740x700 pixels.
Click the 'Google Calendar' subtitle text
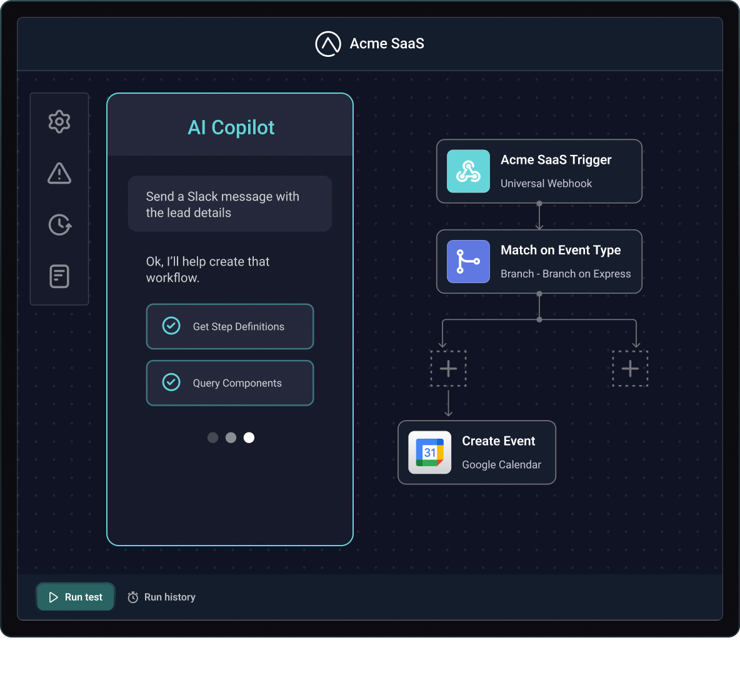501,465
